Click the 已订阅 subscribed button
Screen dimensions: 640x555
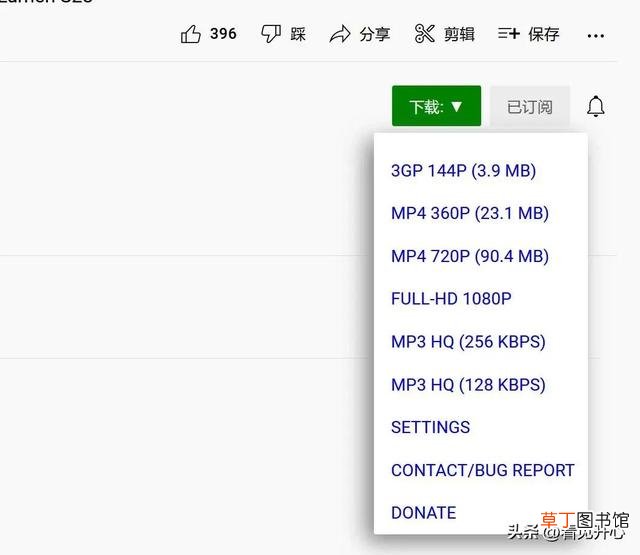pyautogui.click(x=530, y=107)
